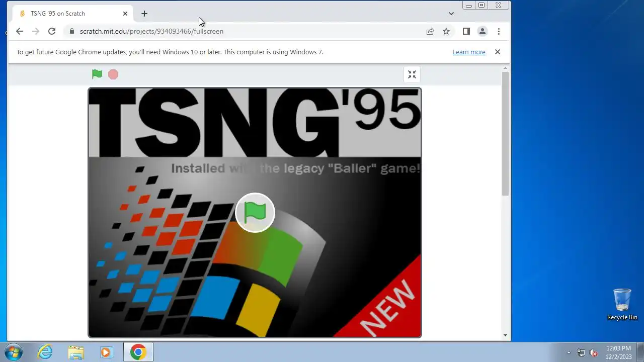Click the Learn more link

[469, 52]
